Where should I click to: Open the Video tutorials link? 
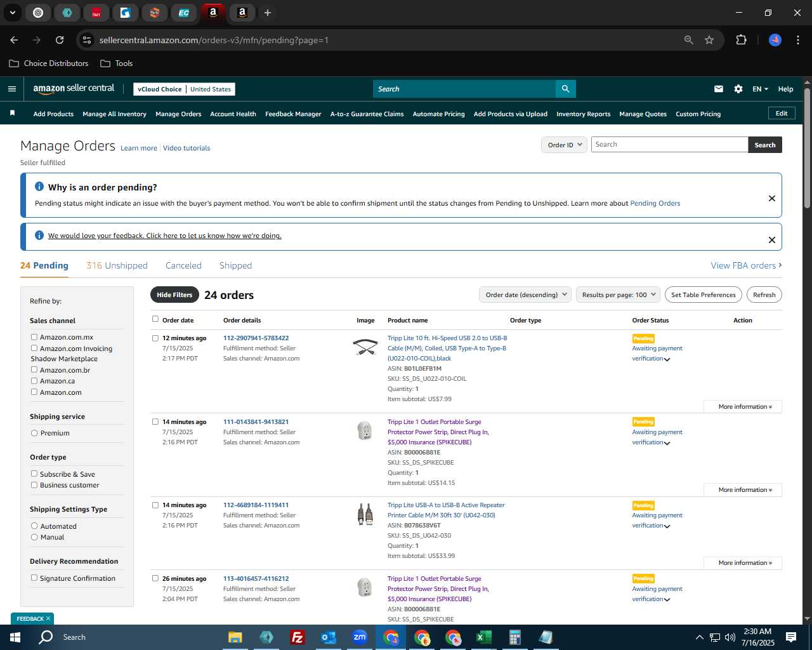pyautogui.click(x=187, y=148)
